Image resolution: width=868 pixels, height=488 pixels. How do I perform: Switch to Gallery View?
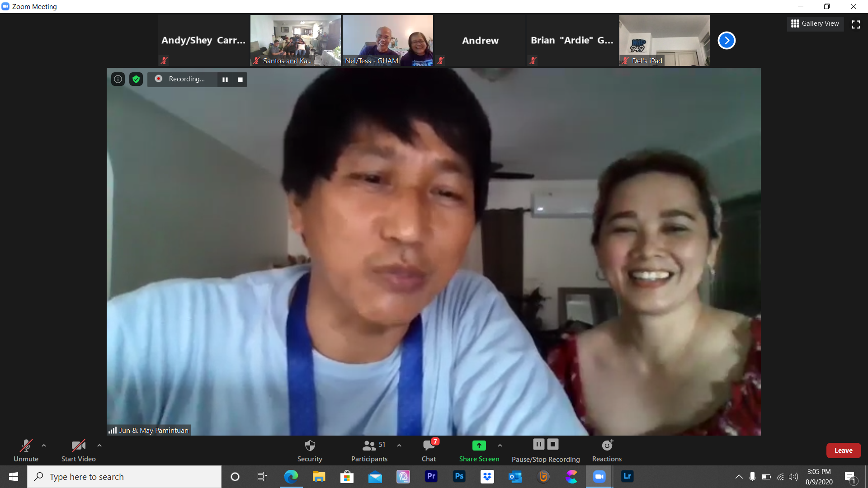[815, 23]
